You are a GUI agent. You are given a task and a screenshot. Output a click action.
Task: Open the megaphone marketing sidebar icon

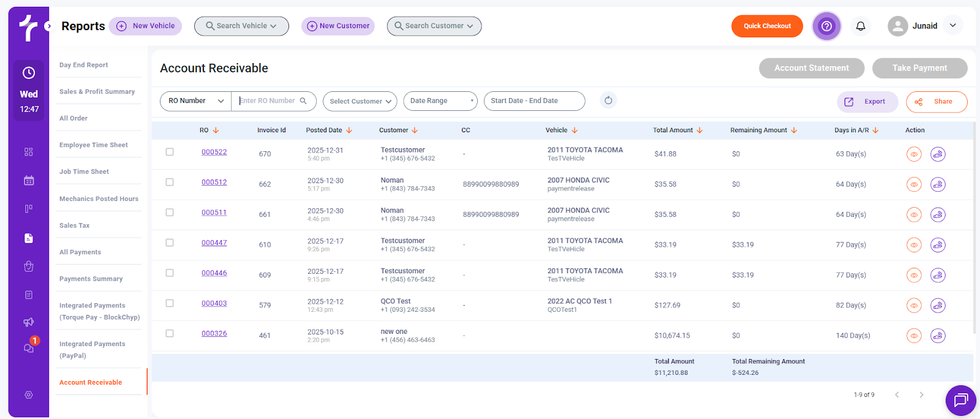coord(29,322)
